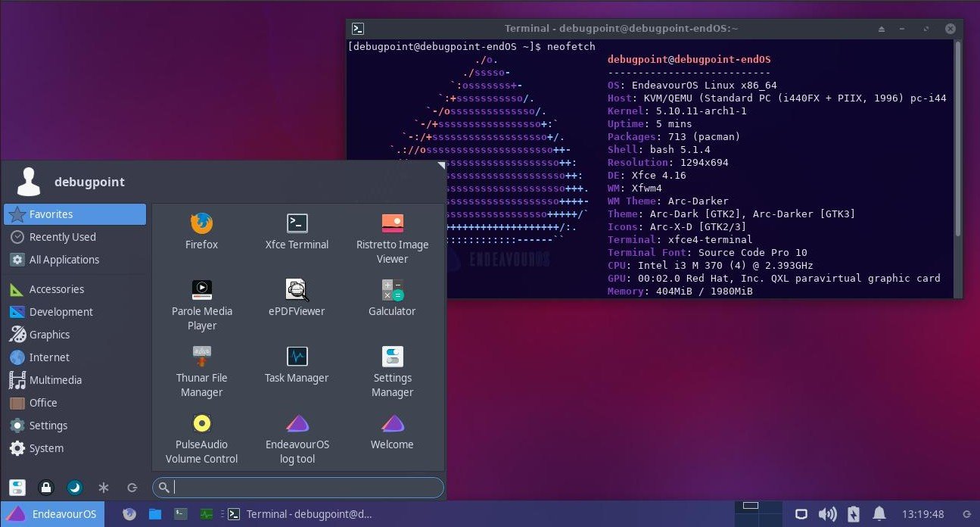This screenshot has width=980, height=527.
Task: Open notifications via the bell icon
Action: 880,514
